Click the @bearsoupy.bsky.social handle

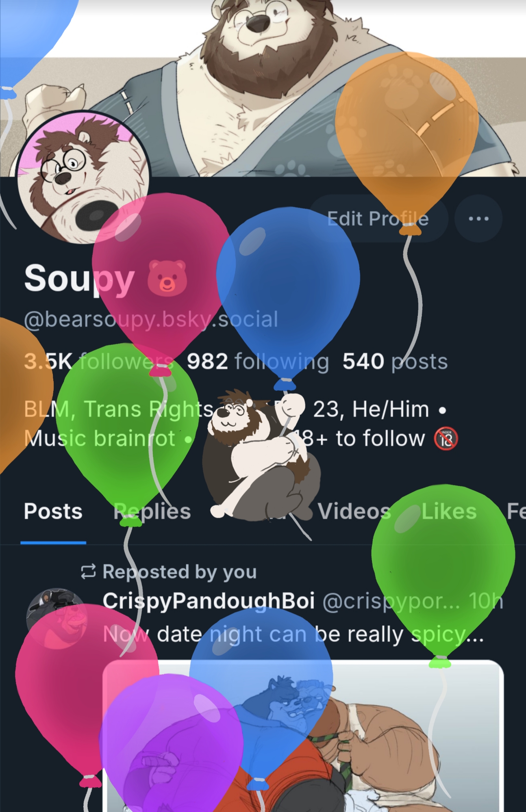point(151,320)
